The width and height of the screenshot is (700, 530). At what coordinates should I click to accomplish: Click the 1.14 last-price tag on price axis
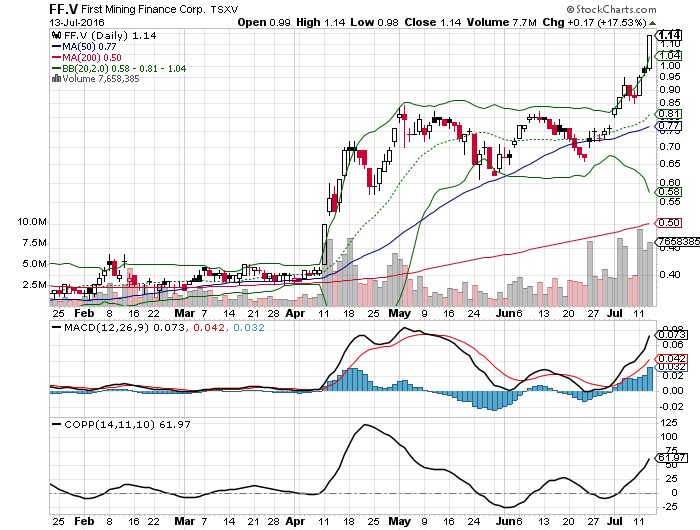668,35
